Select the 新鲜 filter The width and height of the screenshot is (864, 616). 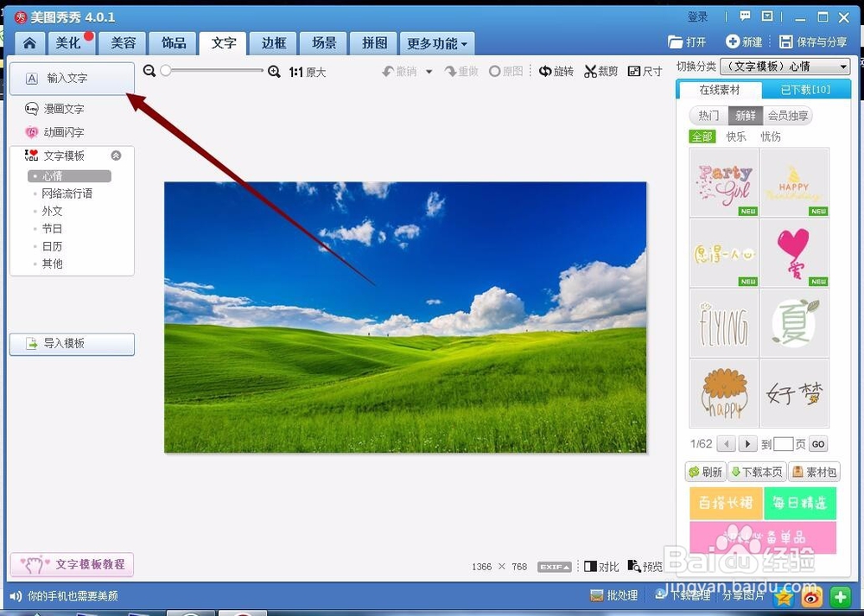(745, 115)
